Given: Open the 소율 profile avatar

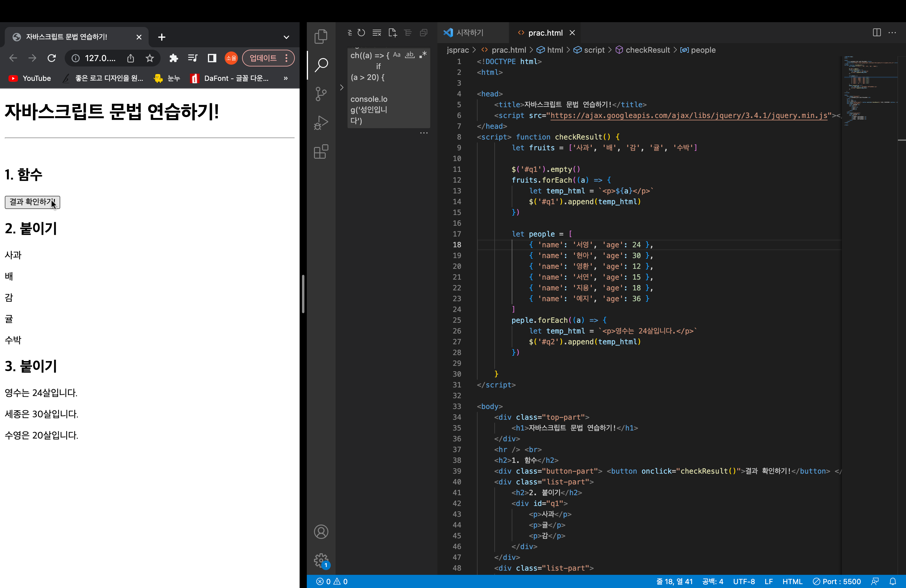Looking at the screenshot, I should [x=231, y=58].
